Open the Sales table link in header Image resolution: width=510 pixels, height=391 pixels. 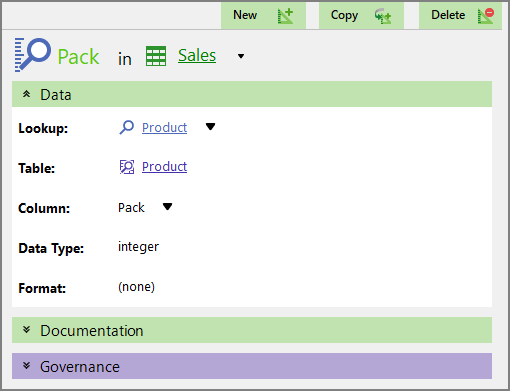coord(197,55)
